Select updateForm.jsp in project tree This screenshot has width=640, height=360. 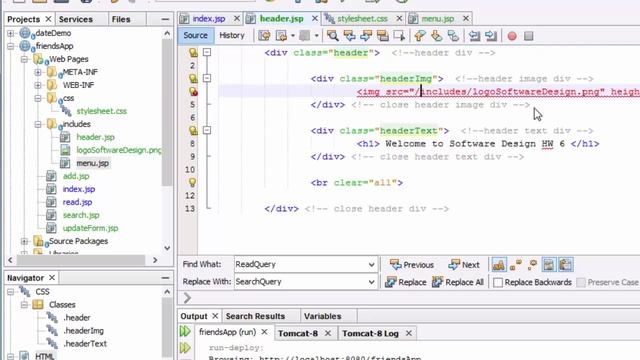[x=90, y=228]
